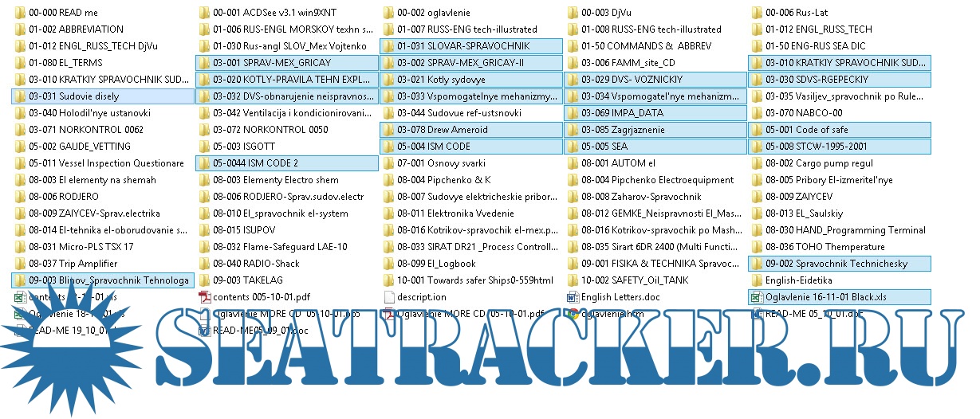Image resolution: width=980 pixels, height=419 pixels.
Task: Click the Excel icon of Oglavlenie 16-11-01 Black.xls
Action: [x=757, y=297]
